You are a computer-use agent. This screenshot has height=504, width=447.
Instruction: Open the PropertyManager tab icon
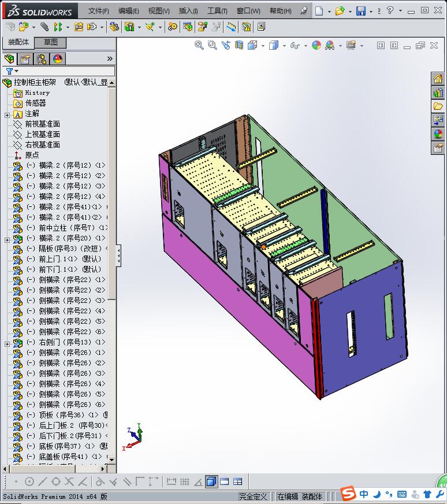tap(25, 59)
